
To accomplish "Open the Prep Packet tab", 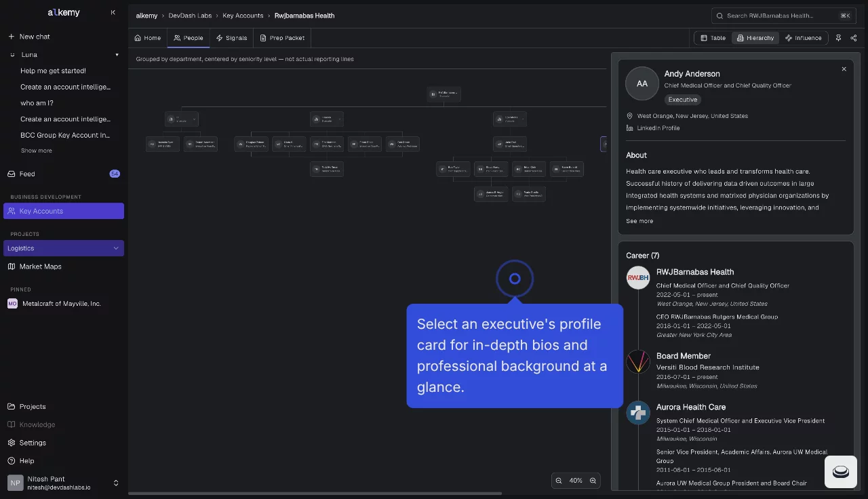I will (282, 38).
